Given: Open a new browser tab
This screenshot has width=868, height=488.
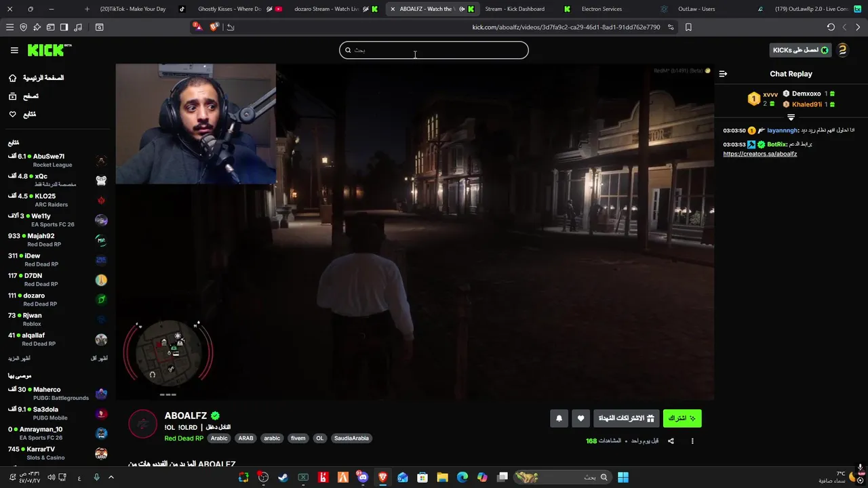Looking at the screenshot, I should coord(87,9).
